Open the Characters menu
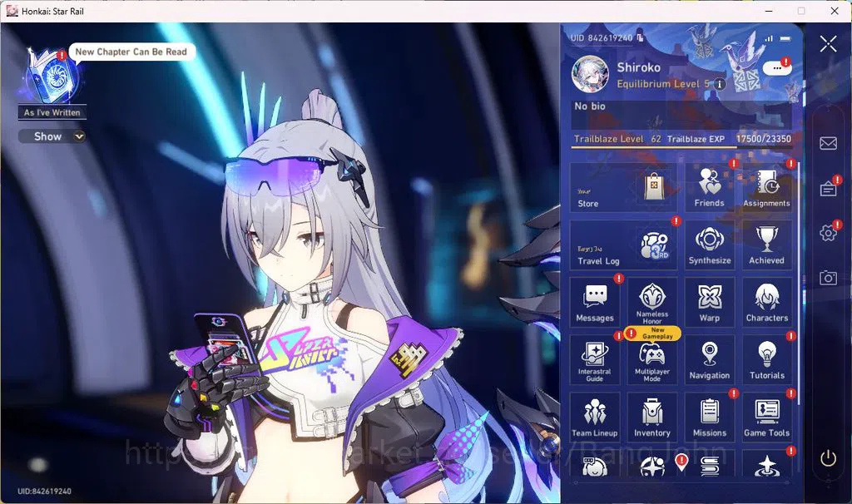This screenshot has width=852, height=504. coord(766,303)
